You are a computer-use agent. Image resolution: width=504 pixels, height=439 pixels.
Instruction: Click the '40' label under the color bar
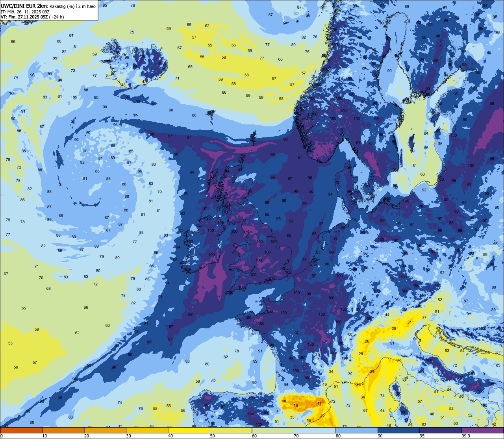170,436
